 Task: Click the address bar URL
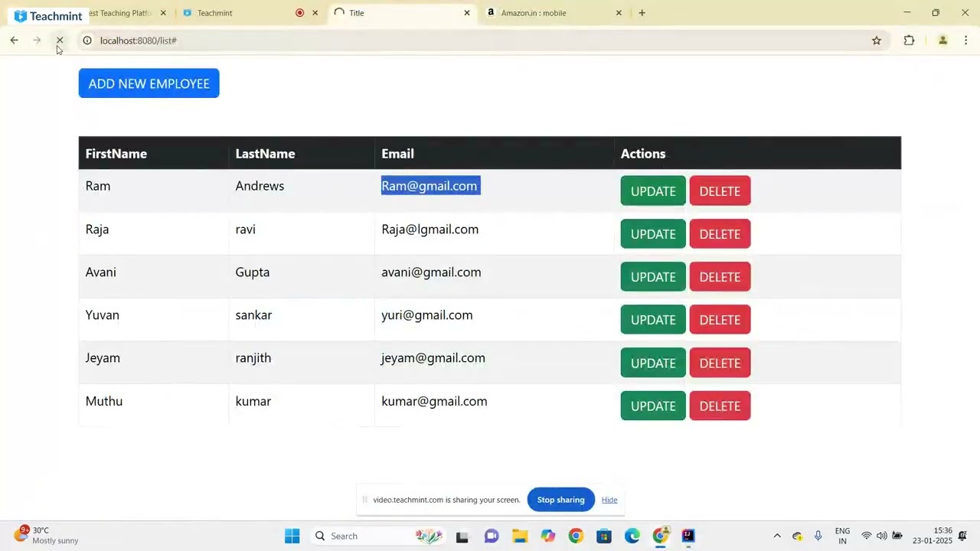point(139,41)
